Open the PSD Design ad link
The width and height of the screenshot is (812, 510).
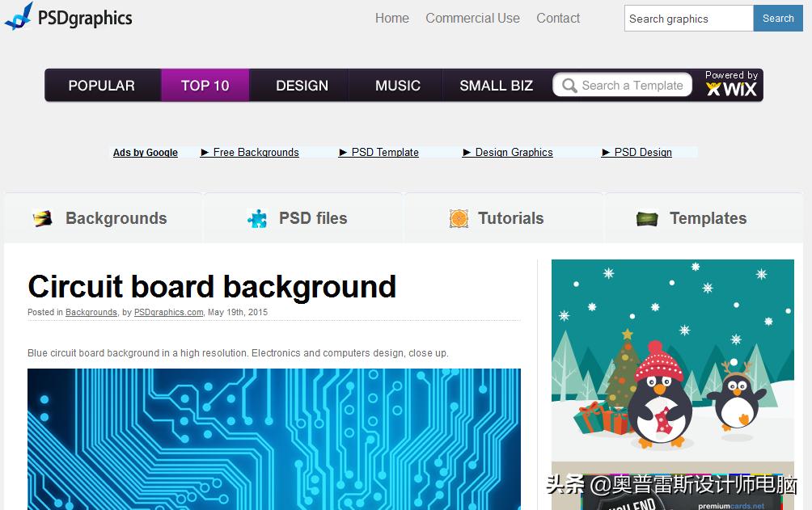(636, 152)
